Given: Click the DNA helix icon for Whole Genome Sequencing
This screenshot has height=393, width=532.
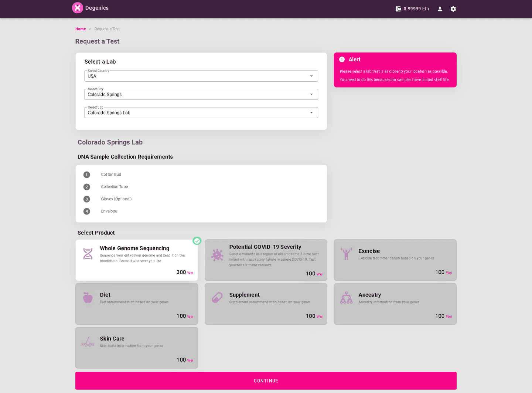Looking at the screenshot, I should 88,254.
